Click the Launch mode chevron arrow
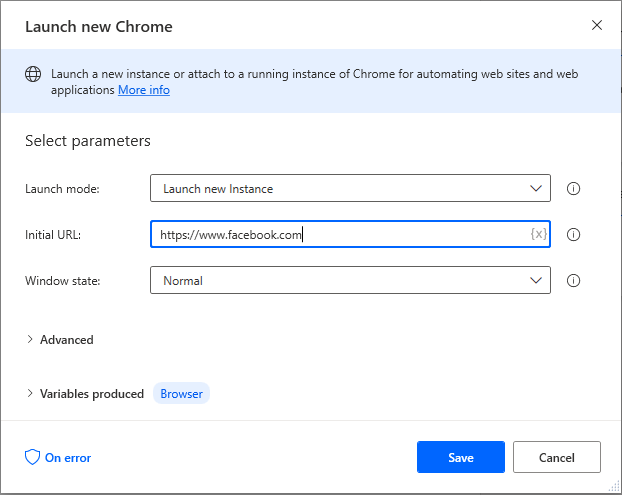 tap(535, 188)
